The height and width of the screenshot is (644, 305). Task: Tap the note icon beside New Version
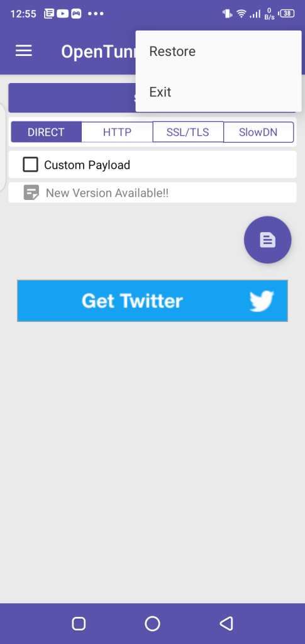coord(31,192)
